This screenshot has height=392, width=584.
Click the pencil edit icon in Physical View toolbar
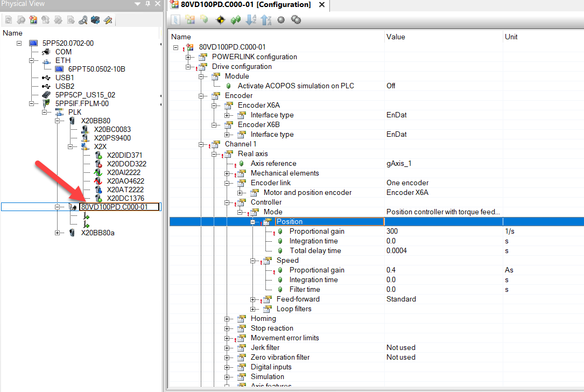(x=108, y=20)
